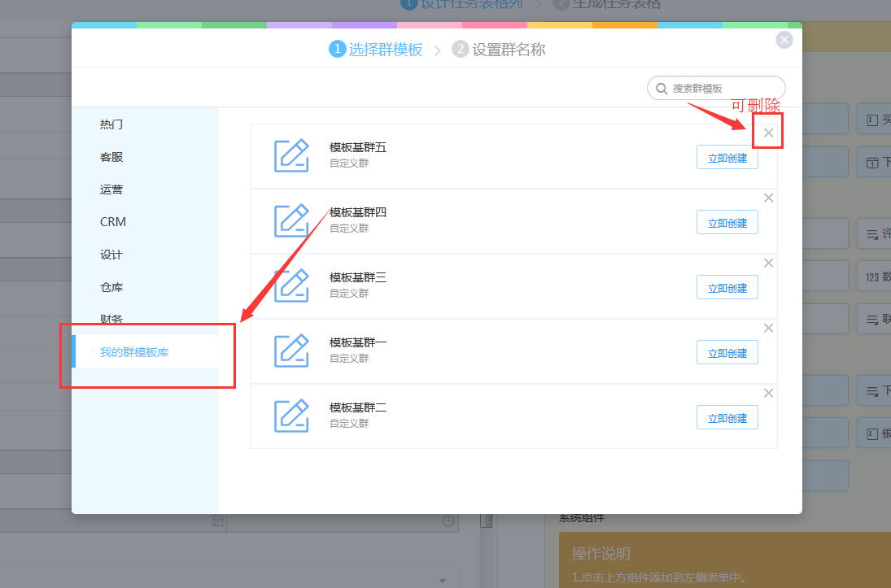Delete the 模板基群五 template with its X icon

(x=768, y=133)
